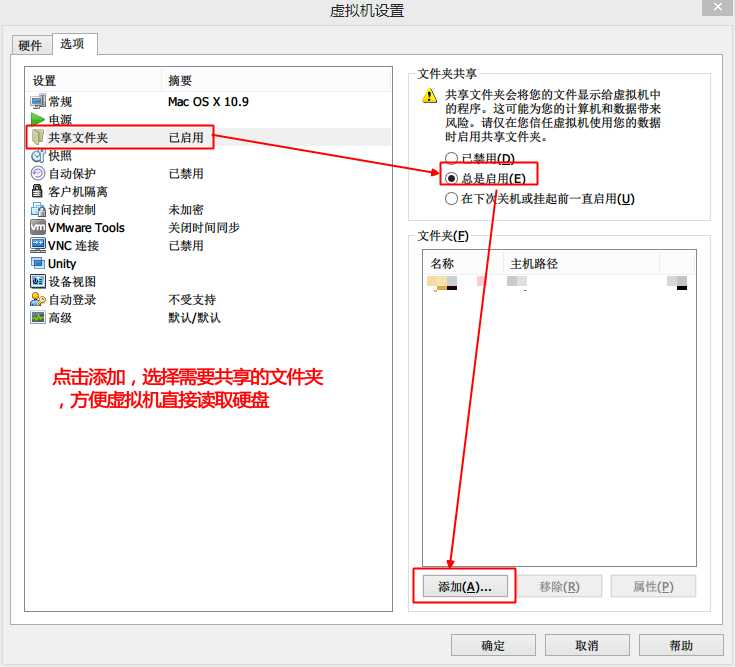Click the Appliance View (设备视图) icon
Image resolution: width=735 pixels, height=667 pixels.
point(38,281)
